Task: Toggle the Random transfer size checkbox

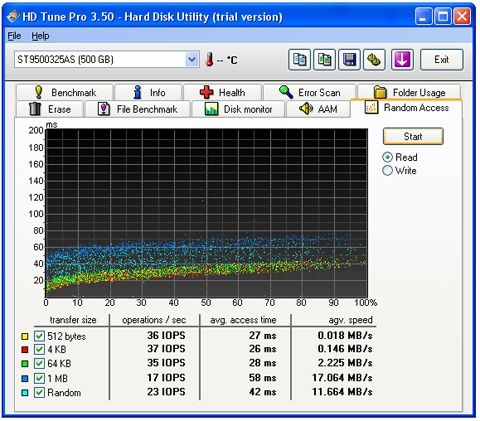Action: tap(39, 392)
